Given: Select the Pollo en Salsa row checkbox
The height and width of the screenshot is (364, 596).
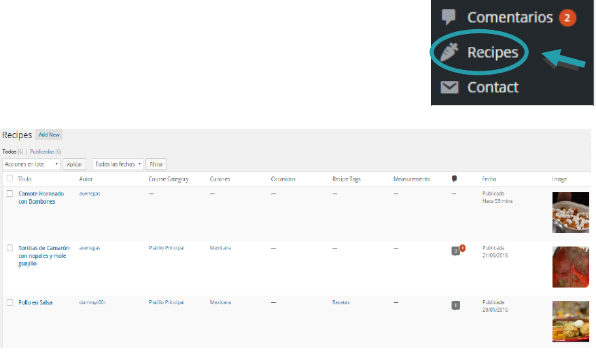Looking at the screenshot, I should tap(10, 302).
